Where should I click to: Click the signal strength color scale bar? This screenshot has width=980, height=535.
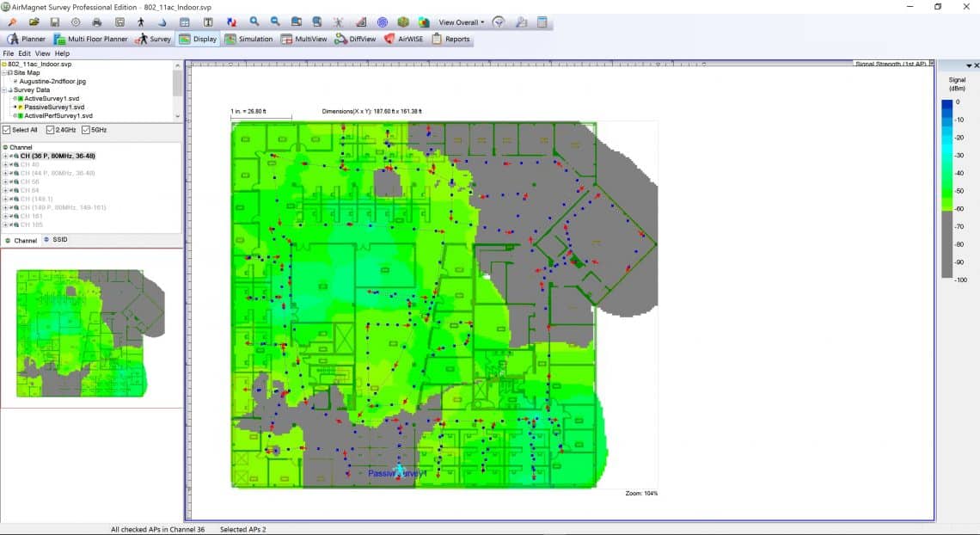(946, 188)
